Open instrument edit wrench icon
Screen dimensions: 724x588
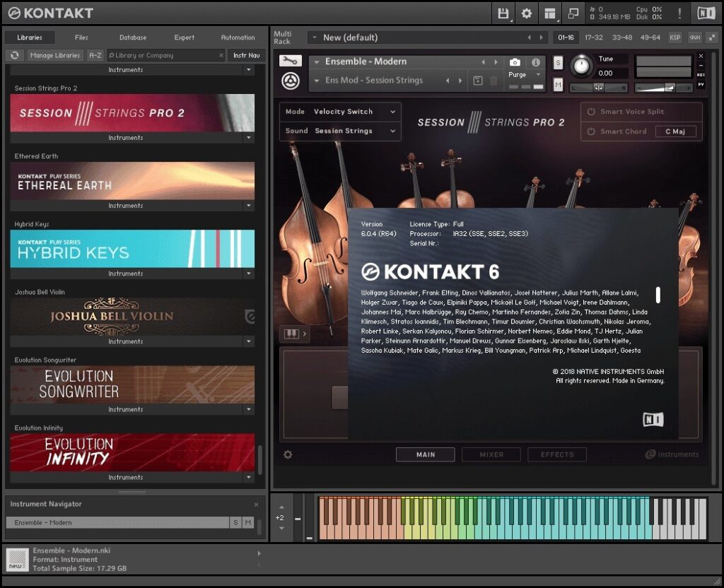tap(291, 61)
